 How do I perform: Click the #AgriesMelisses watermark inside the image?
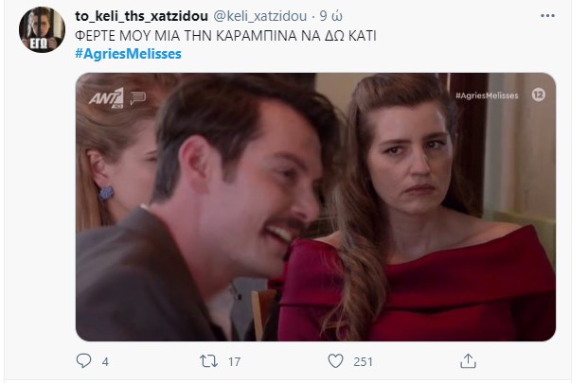(x=487, y=96)
